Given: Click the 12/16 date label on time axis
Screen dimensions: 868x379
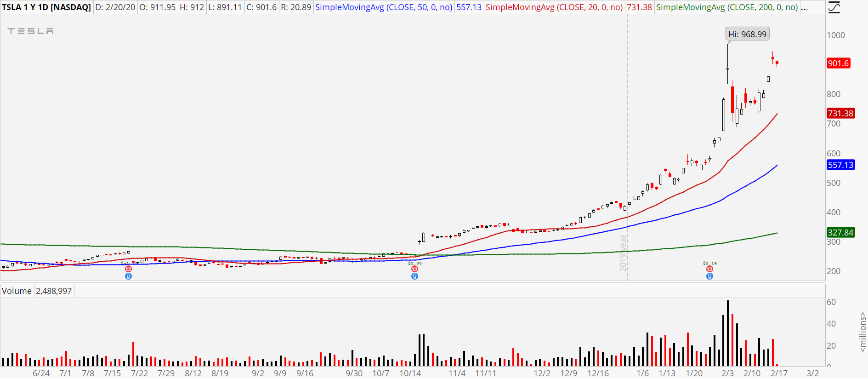Looking at the screenshot, I should point(598,373).
